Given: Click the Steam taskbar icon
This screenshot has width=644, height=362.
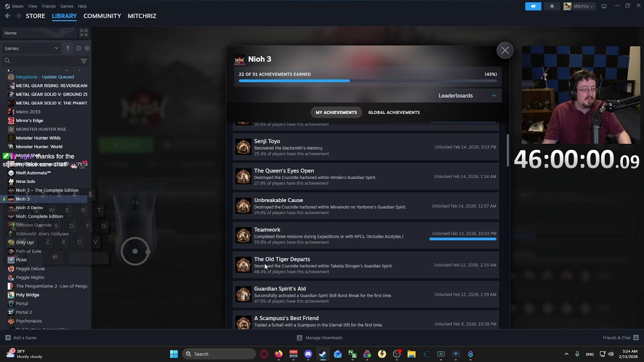Looking at the screenshot, I should 323,354.
